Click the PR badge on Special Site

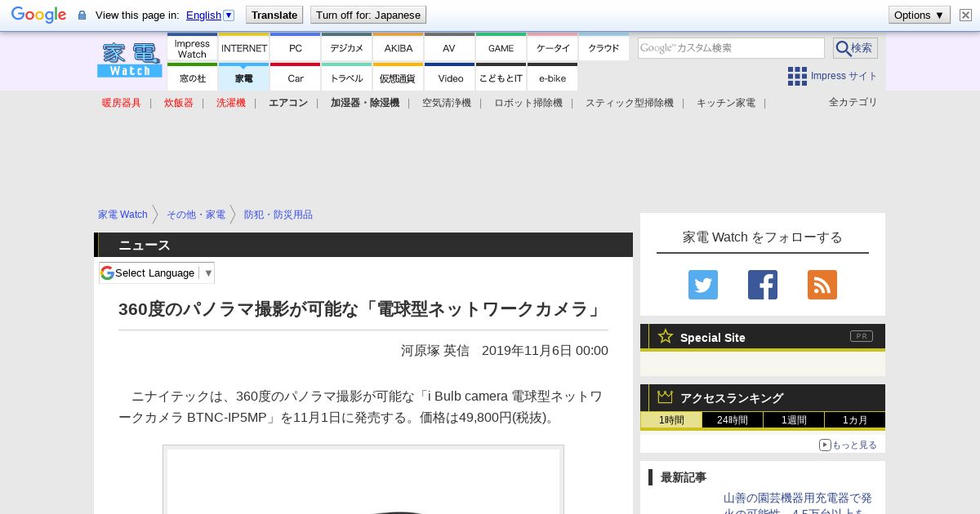[x=862, y=336]
